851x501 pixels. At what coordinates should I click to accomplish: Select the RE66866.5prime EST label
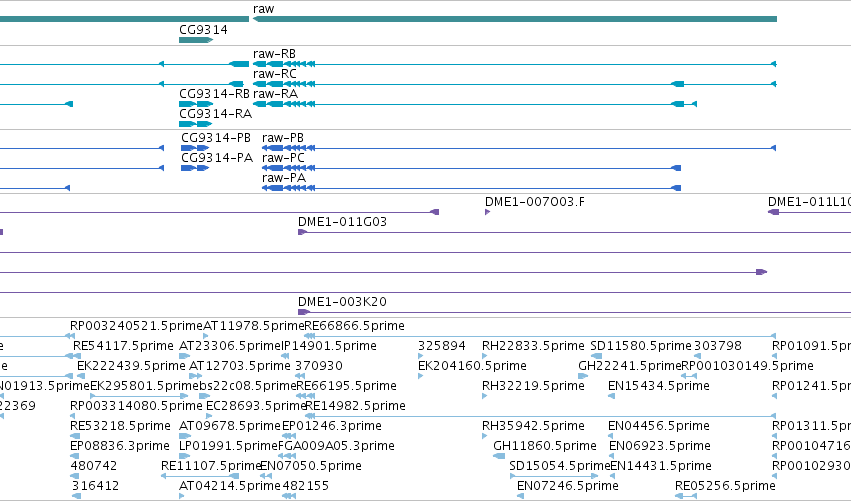pos(354,326)
